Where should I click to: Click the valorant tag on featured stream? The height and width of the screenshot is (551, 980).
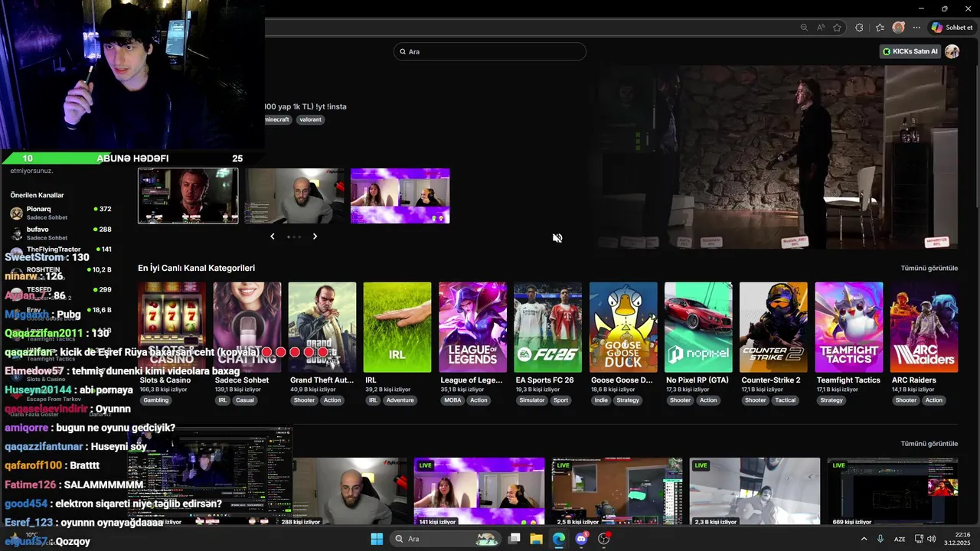pyautogui.click(x=310, y=119)
